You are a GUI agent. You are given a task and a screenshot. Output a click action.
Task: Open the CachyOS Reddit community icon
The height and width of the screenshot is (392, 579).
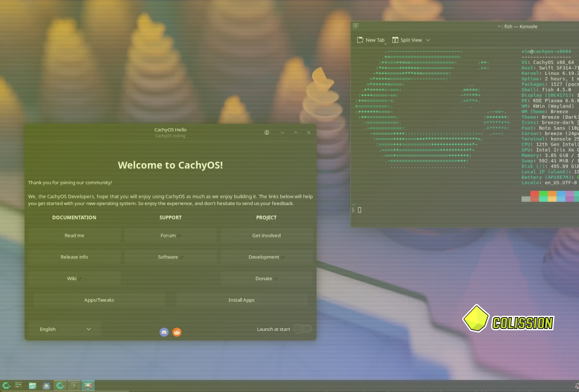(177, 332)
